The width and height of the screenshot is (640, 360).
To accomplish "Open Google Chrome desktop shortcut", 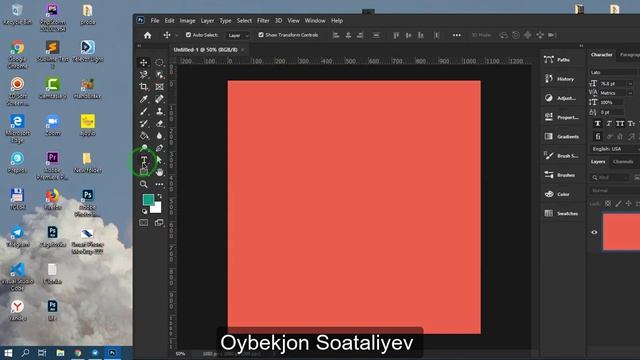I will coord(17,54).
